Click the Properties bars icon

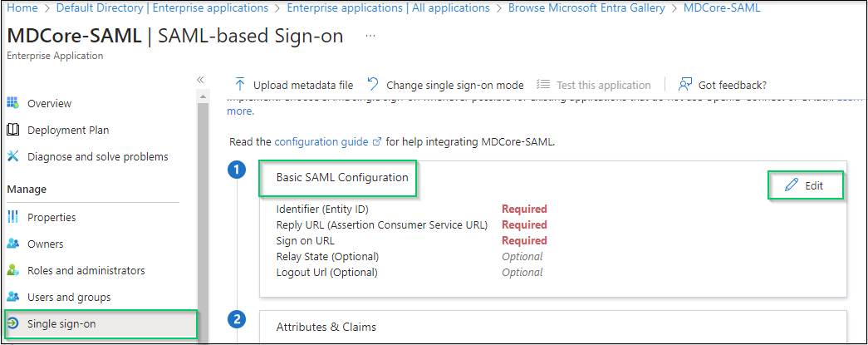tap(12, 217)
